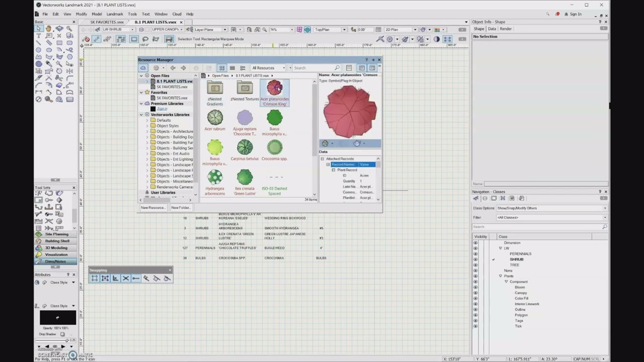Toggle visibility eye for TREE class
The width and height of the screenshot is (644, 362).
(475, 265)
